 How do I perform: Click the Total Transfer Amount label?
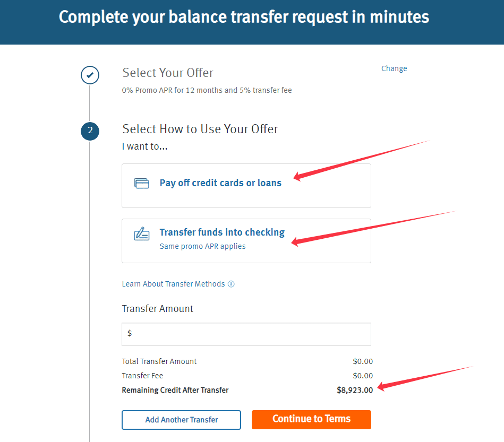[x=159, y=361]
